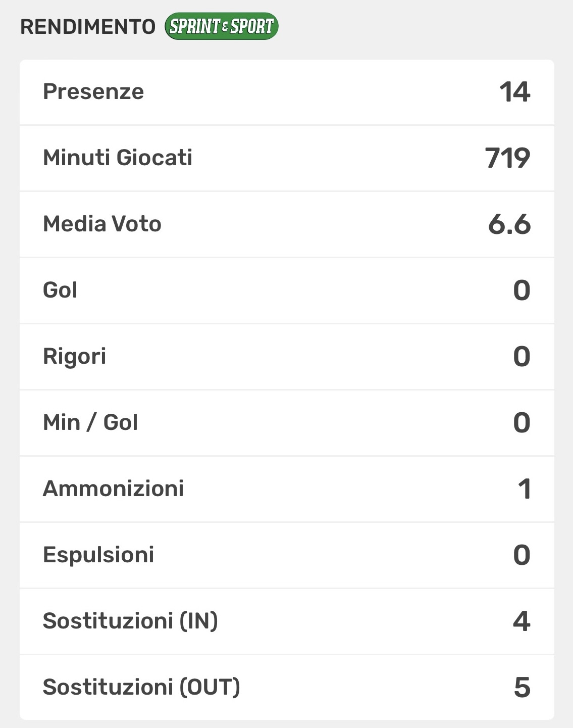The image size is (573, 728).
Task: Select the Presenze row label
Action: coord(93,91)
